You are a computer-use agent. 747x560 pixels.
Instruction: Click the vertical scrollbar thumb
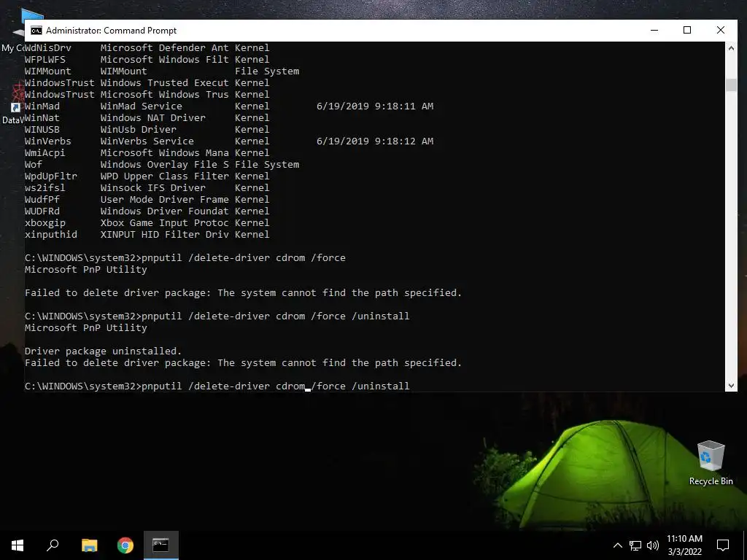[x=731, y=85]
